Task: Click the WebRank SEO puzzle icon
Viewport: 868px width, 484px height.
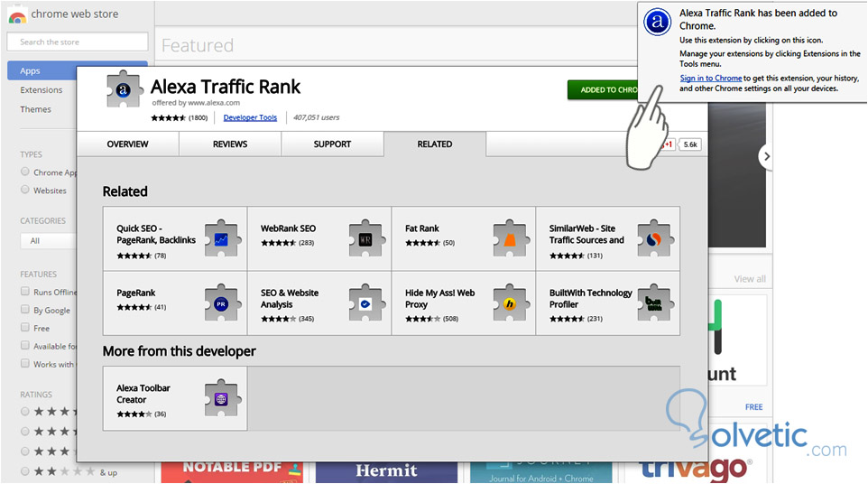Action: 365,238
